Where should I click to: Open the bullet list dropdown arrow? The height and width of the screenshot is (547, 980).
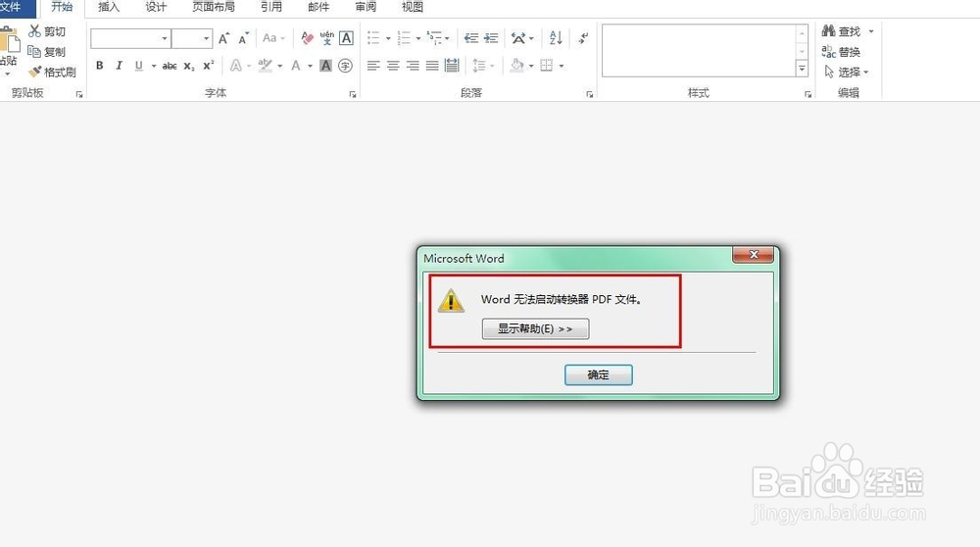click(x=388, y=39)
